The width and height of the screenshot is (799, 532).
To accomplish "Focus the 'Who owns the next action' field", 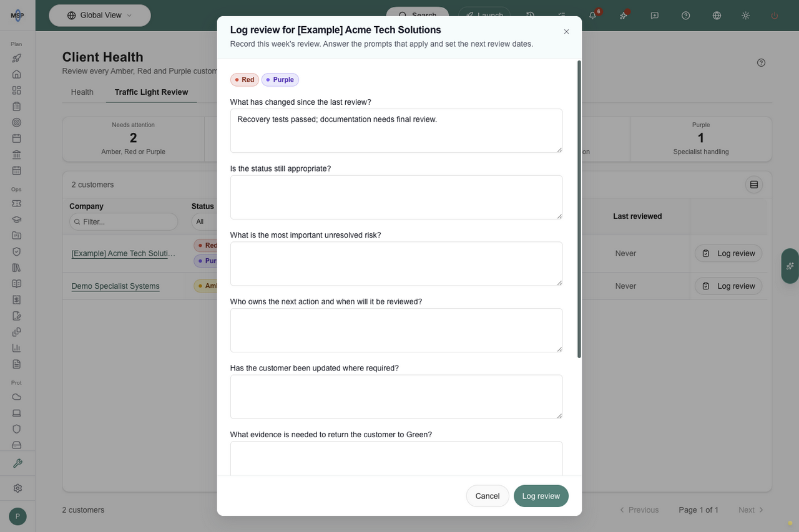I will 396,331.
